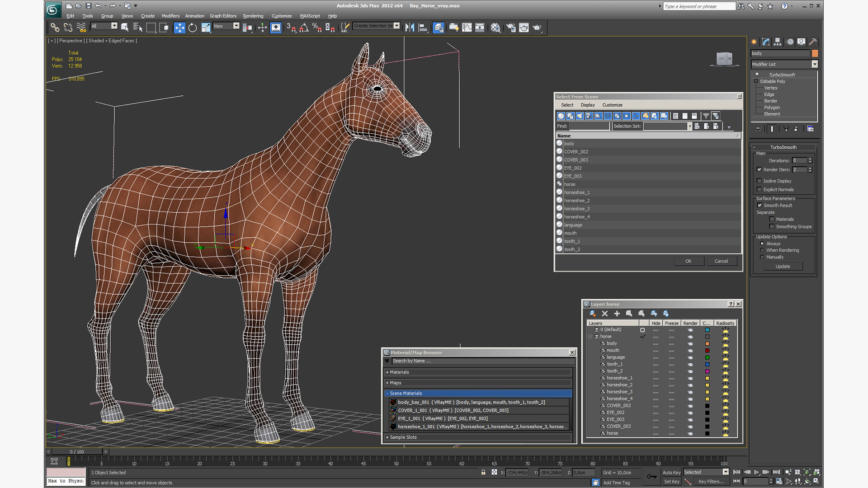The width and height of the screenshot is (868, 488).
Task: Click the body object color swatch
Action: (815, 53)
